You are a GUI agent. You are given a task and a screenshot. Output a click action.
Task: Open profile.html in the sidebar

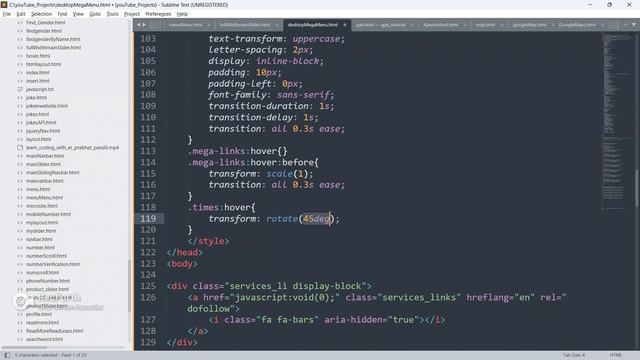click(39, 314)
